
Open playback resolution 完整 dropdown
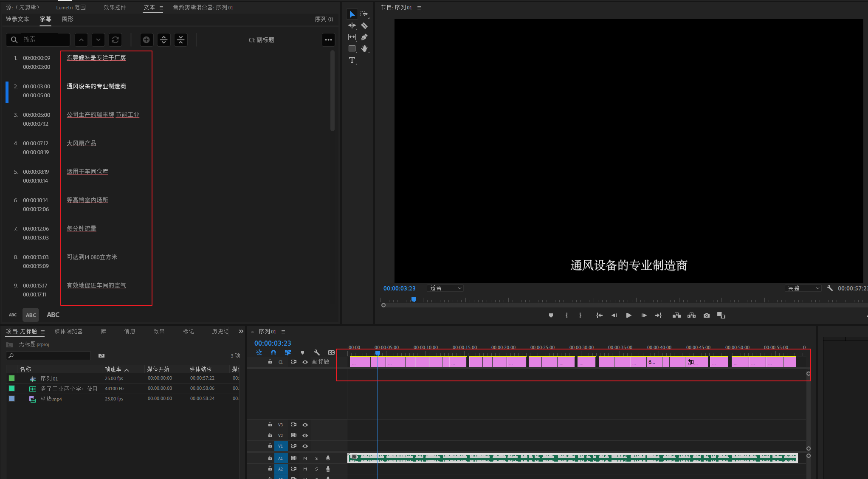803,288
